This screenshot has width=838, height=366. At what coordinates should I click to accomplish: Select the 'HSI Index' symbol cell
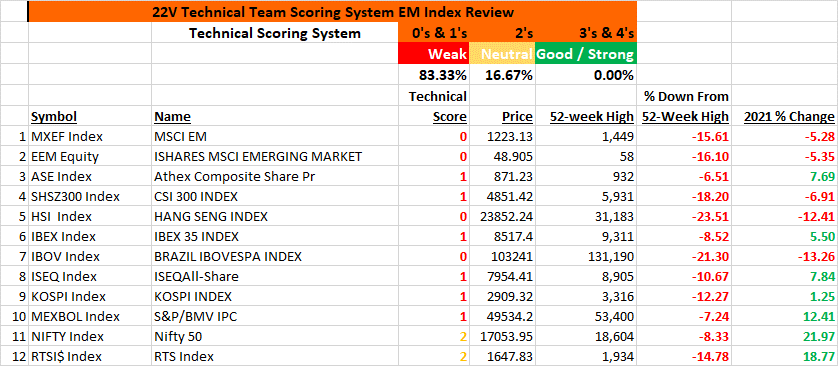[x=90, y=216]
